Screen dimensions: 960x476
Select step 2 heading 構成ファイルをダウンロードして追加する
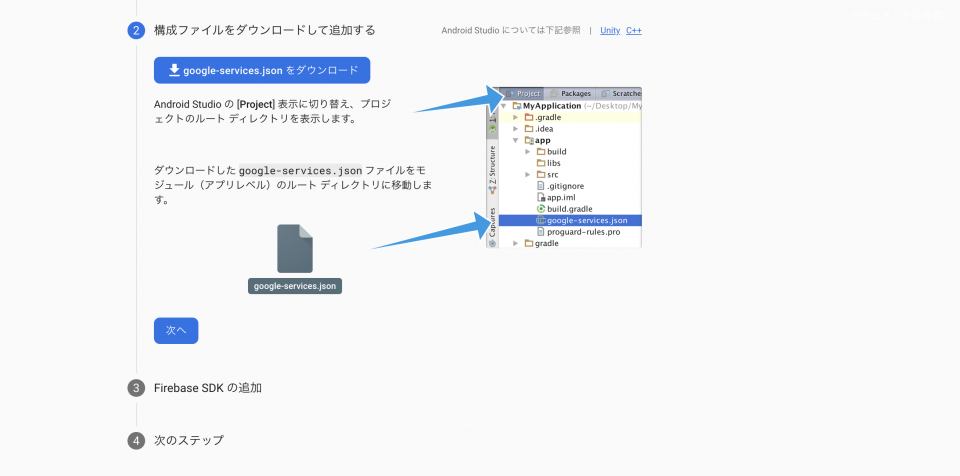pyautogui.click(x=264, y=30)
